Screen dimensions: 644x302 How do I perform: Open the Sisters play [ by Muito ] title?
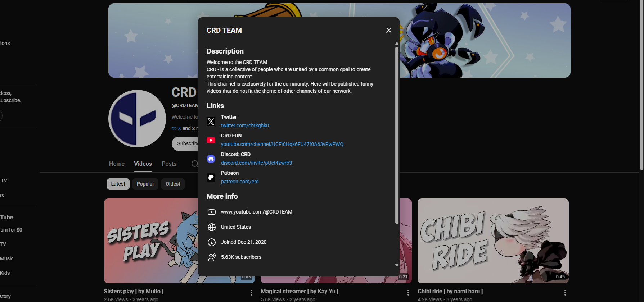(x=134, y=292)
